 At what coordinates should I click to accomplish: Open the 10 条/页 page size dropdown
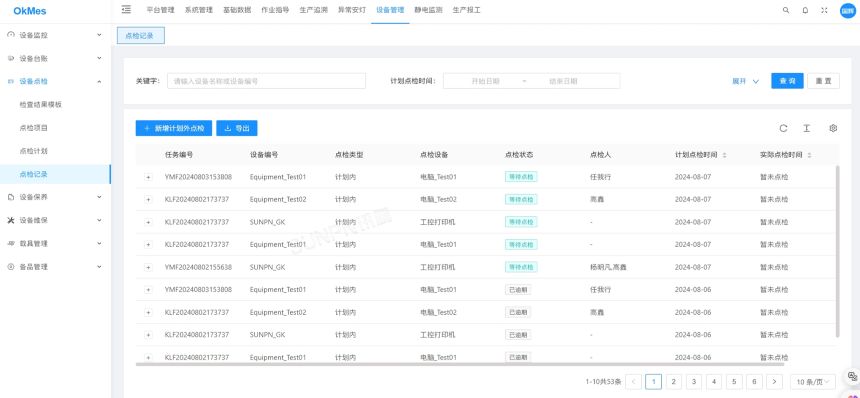813,382
